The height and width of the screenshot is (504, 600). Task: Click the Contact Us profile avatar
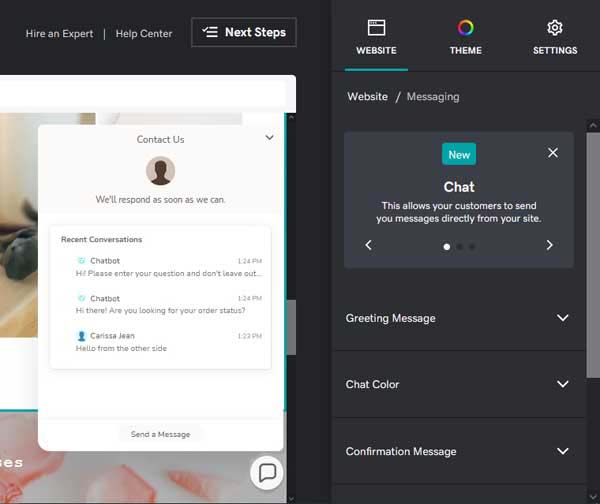[160, 171]
